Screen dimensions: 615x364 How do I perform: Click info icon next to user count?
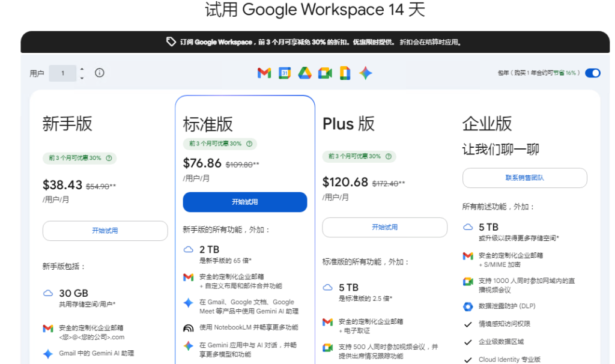pos(100,73)
